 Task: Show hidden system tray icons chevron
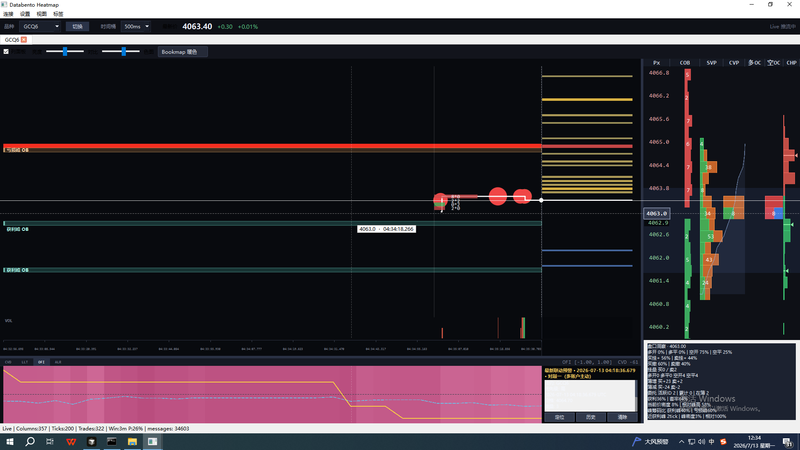click(681, 441)
